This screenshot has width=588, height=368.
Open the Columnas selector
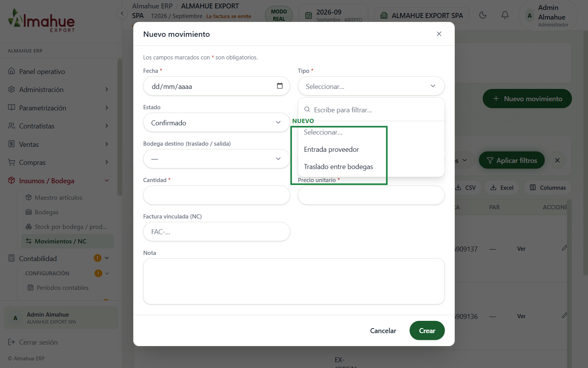[x=547, y=187]
